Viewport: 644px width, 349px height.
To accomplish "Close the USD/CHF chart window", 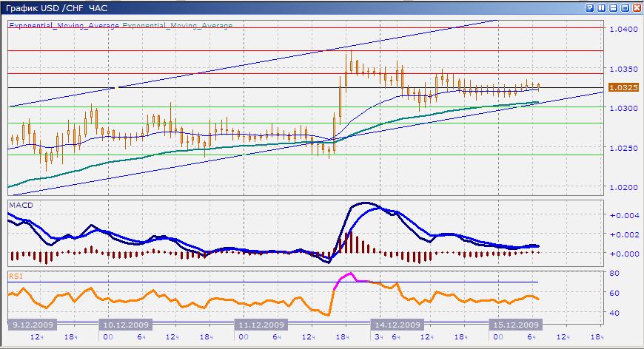I will tap(637, 8).
